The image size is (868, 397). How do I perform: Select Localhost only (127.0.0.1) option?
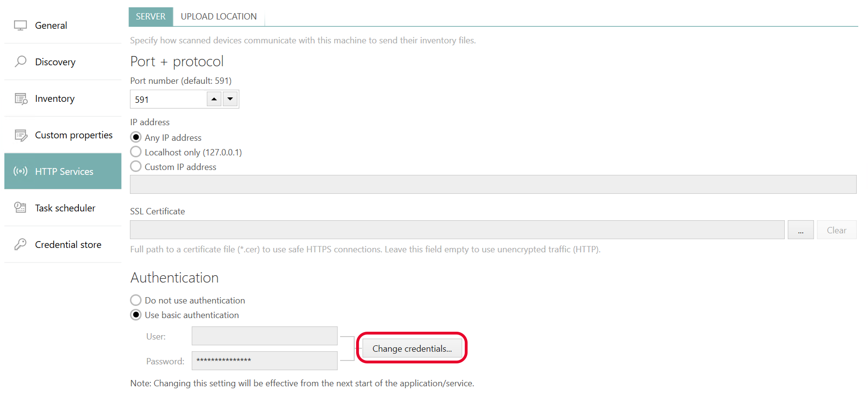136,152
